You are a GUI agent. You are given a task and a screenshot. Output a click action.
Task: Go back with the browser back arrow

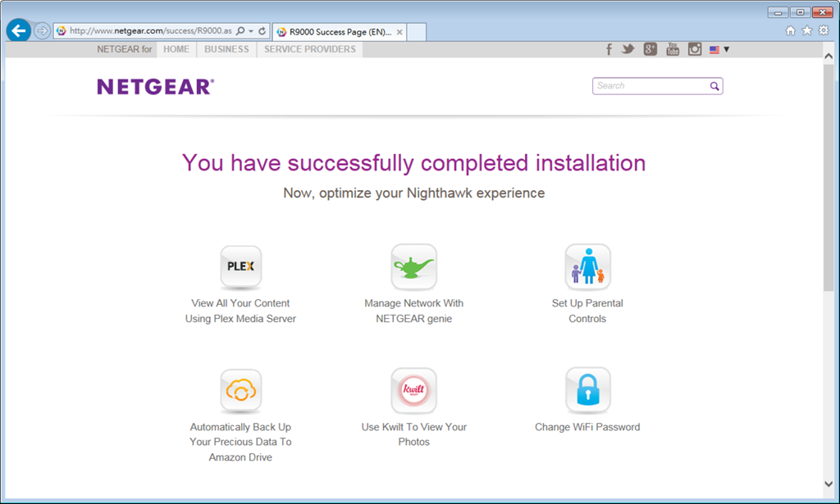coord(19,30)
